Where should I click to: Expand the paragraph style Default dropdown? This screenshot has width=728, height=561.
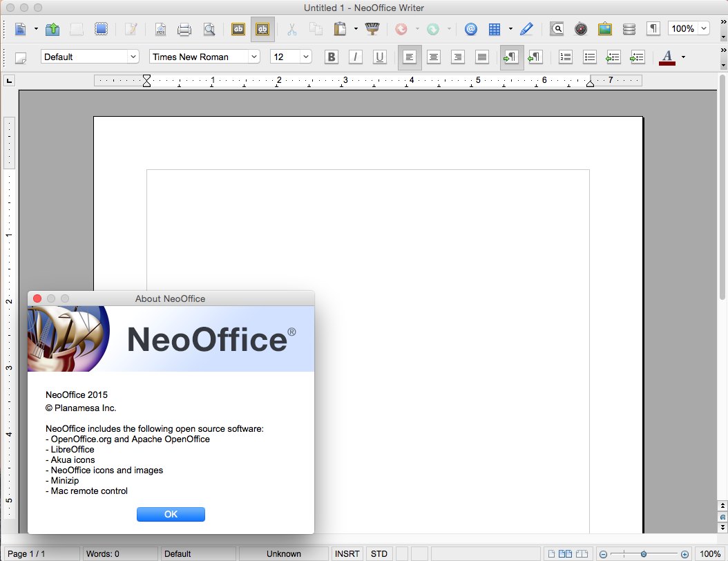[133, 57]
